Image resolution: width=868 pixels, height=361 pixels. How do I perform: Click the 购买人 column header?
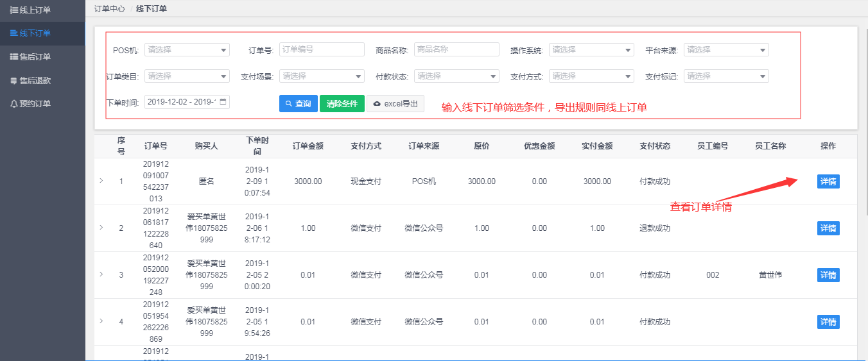pos(207,146)
